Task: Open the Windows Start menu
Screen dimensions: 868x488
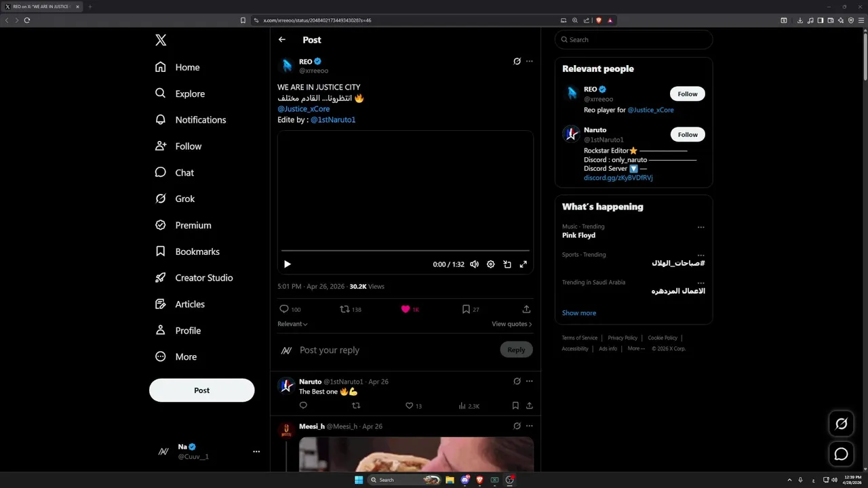Action: (359, 480)
